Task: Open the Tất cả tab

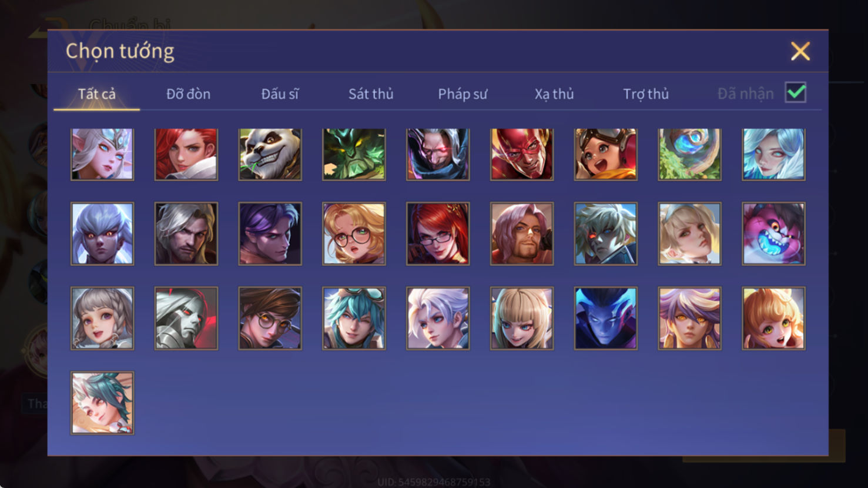Action: point(97,93)
